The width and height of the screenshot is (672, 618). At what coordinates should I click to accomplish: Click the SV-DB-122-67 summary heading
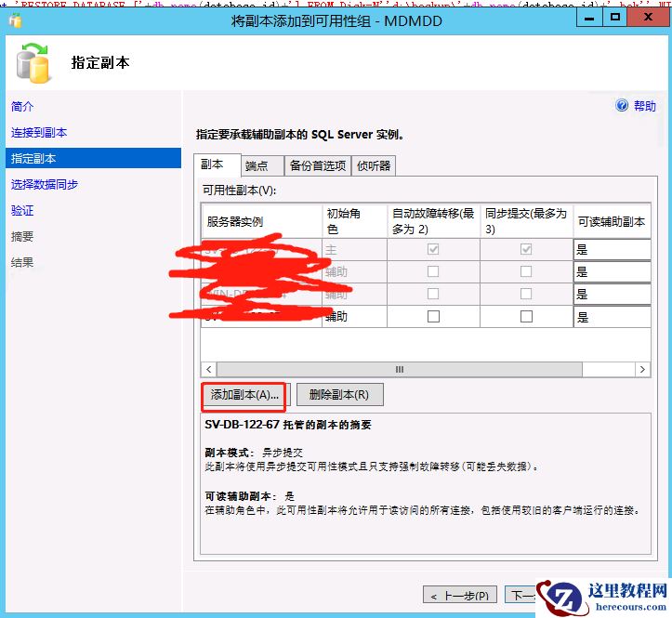point(288,425)
